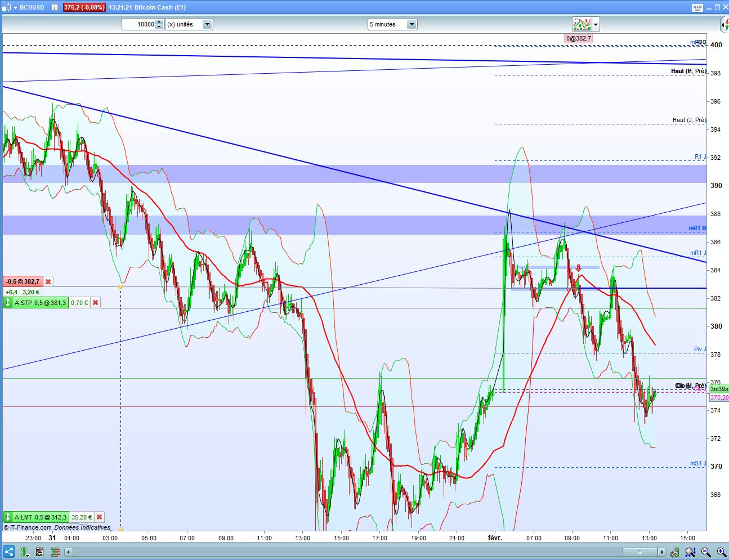
Task: Zoom out the chart with minus magnifier
Action: pos(706,552)
